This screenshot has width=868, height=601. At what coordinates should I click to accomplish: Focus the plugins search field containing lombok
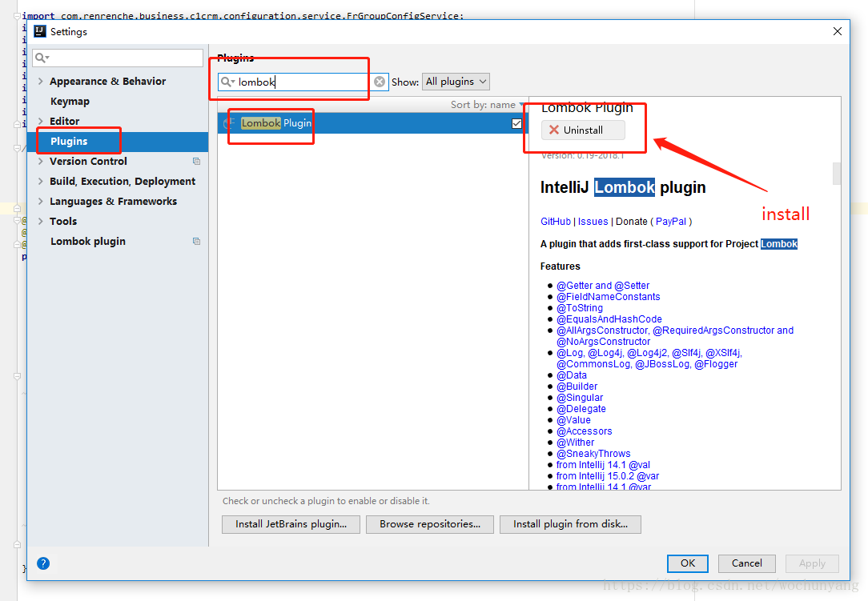pyautogui.click(x=303, y=82)
